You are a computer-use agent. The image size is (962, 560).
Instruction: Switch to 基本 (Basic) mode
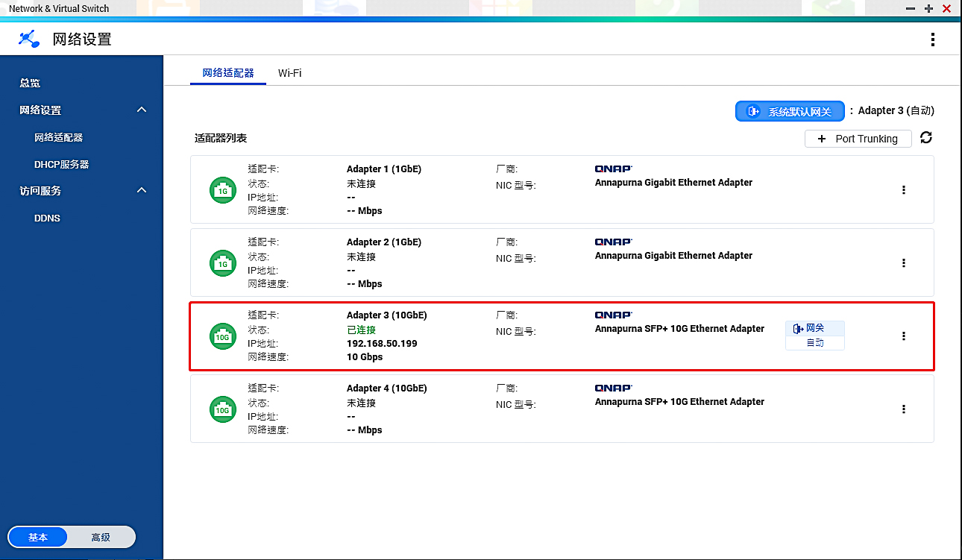coord(38,537)
